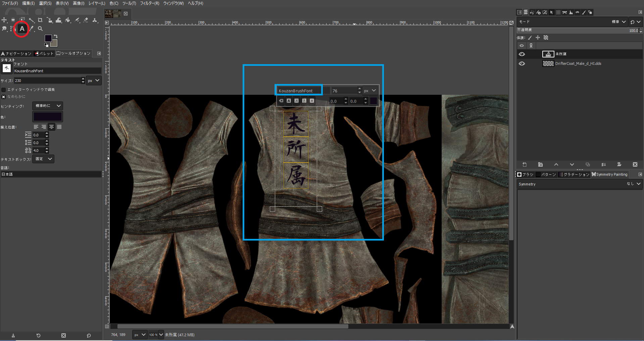Swap foreground and background colors

(56, 36)
